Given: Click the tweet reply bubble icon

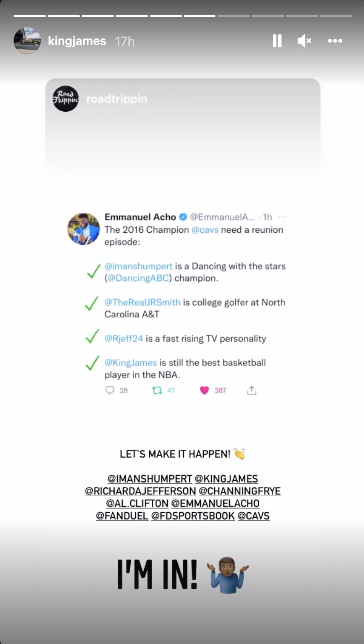Looking at the screenshot, I should pyautogui.click(x=110, y=390).
